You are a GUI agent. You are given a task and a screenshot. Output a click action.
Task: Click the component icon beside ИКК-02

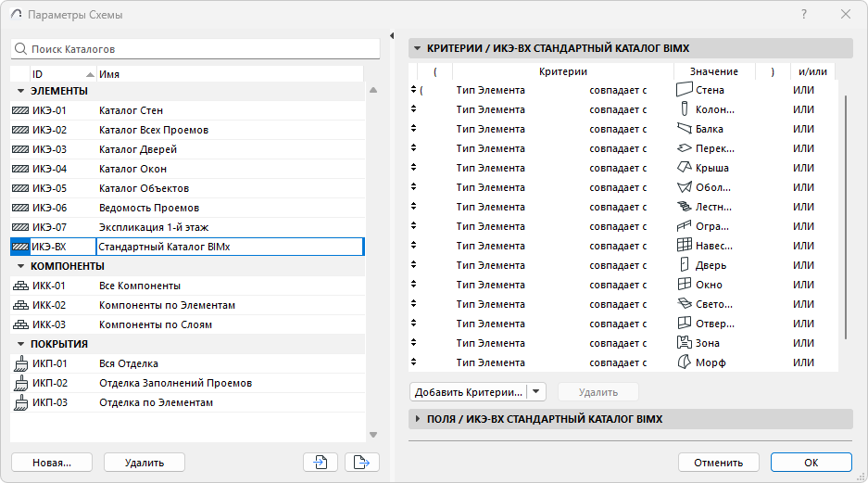(20, 305)
